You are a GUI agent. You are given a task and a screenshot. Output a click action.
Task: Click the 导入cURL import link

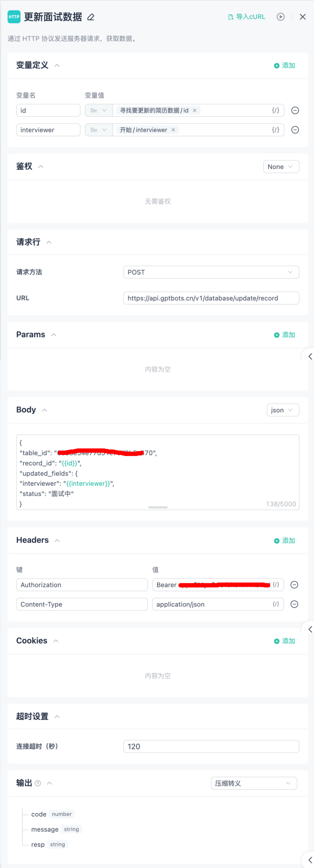(247, 17)
